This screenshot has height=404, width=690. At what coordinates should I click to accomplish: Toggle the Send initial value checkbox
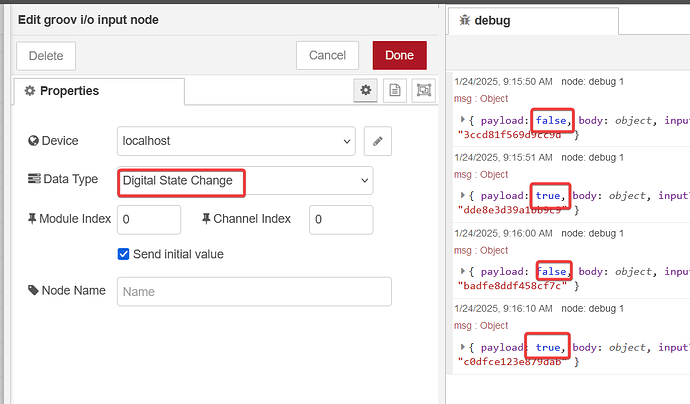coord(124,254)
